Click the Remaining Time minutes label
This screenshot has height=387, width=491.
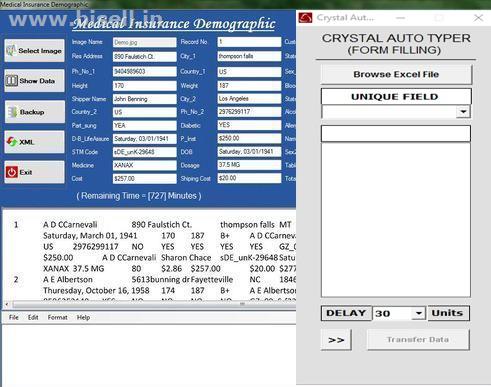click(x=139, y=196)
